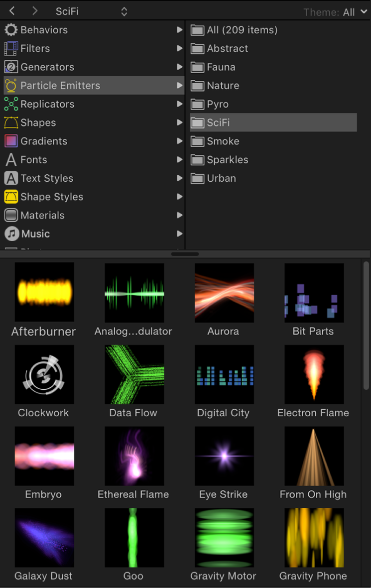Viewport: 372px width, 588px height.
Task: Select the Ethereal Flame emitter thumbnail
Action: coord(134,456)
